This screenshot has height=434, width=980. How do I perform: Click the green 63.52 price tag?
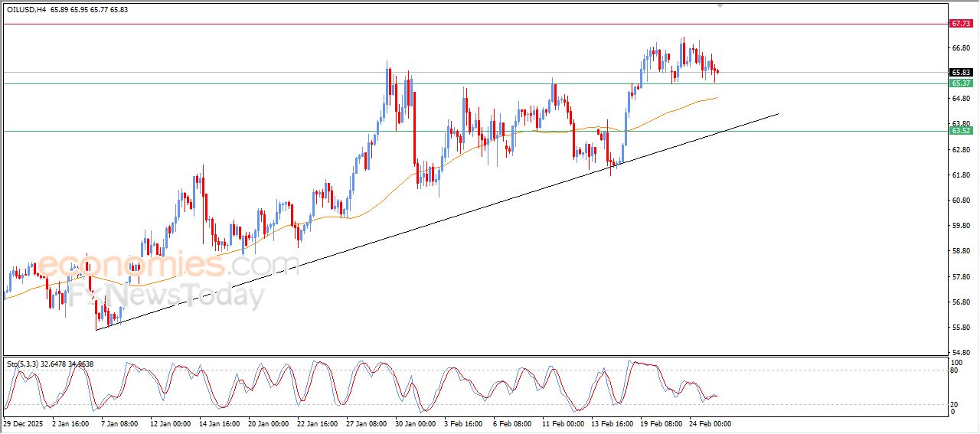[x=961, y=131]
